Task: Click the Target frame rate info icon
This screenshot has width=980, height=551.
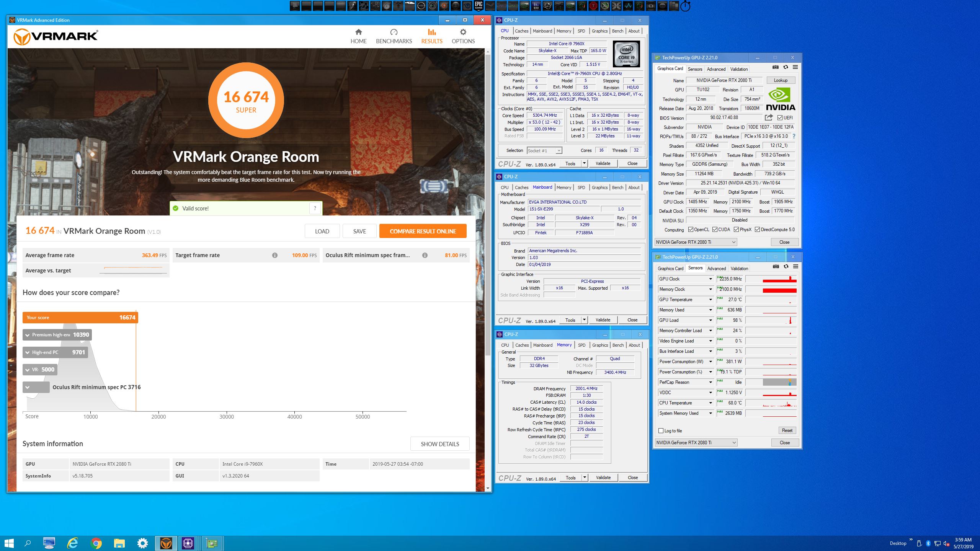Action: coord(274,255)
